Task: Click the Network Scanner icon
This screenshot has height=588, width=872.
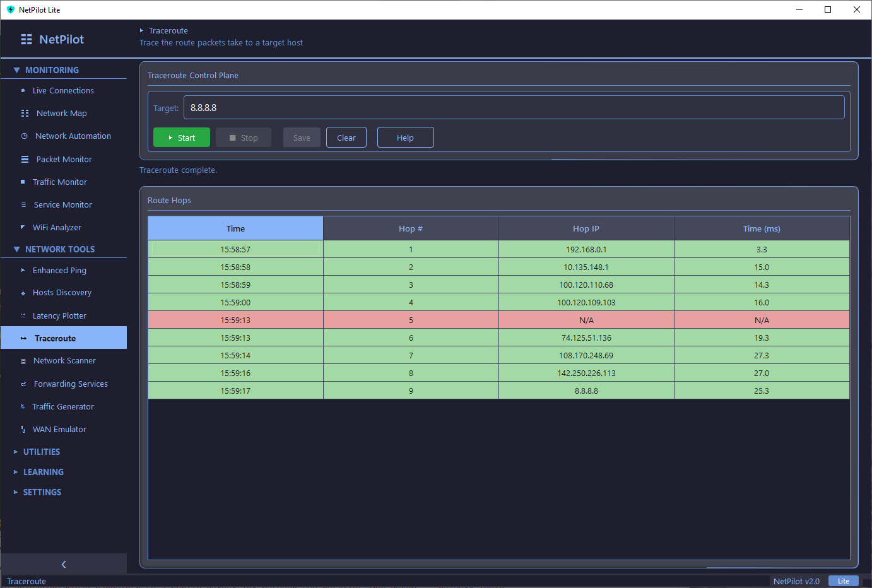Action: pyautogui.click(x=23, y=362)
